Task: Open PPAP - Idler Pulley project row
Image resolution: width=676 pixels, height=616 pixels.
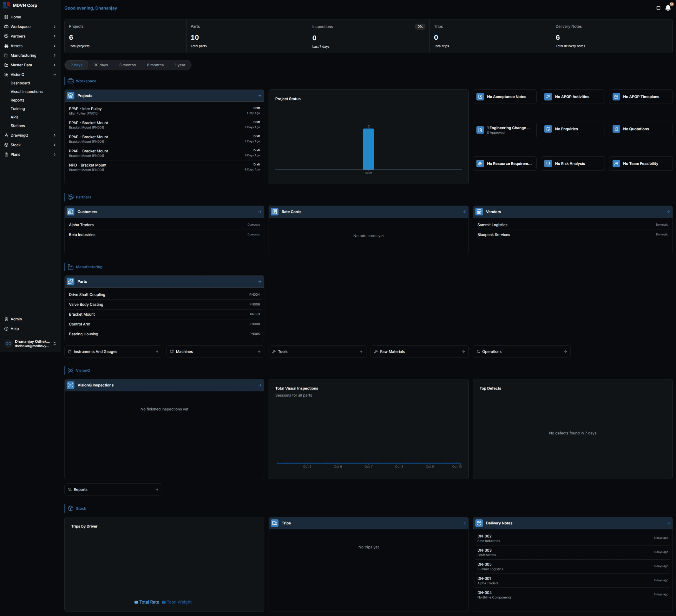Action: pyautogui.click(x=164, y=110)
